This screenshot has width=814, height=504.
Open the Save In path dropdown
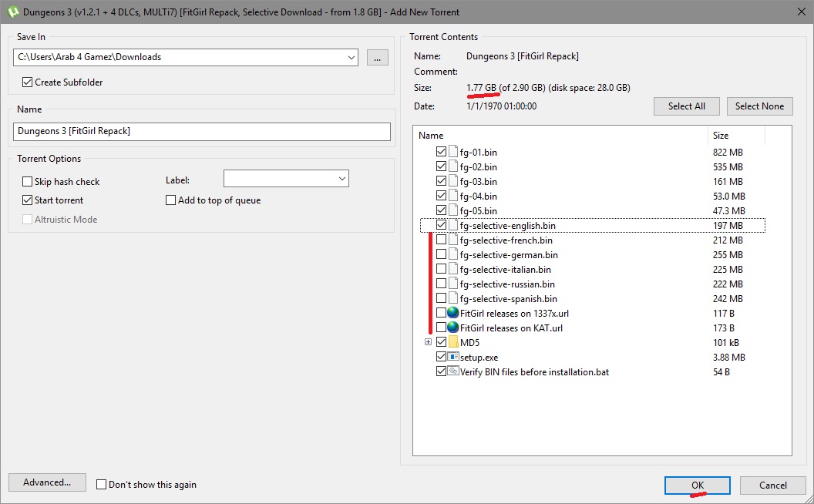[x=351, y=57]
